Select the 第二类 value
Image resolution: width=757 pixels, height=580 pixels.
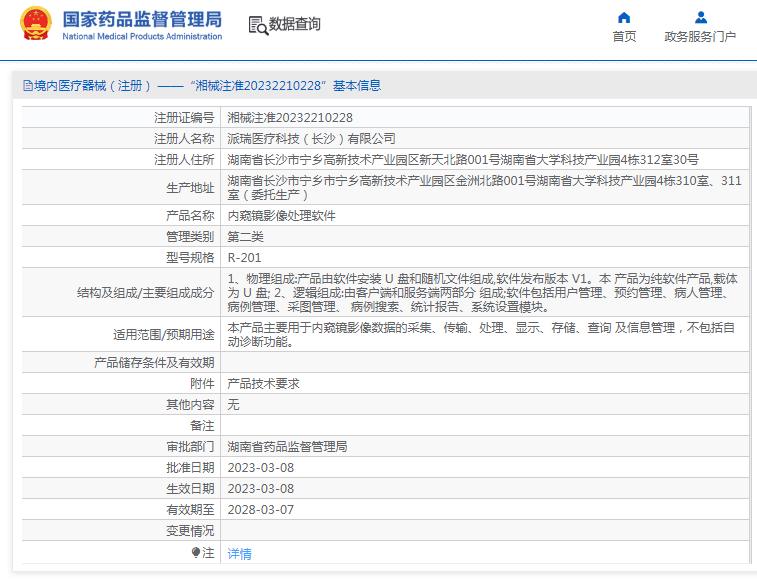point(245,237)
